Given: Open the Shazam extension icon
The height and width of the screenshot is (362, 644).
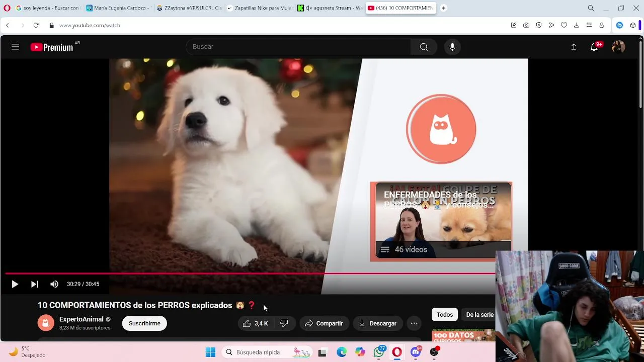Looking at the screenshot, I should coord(619,25).
